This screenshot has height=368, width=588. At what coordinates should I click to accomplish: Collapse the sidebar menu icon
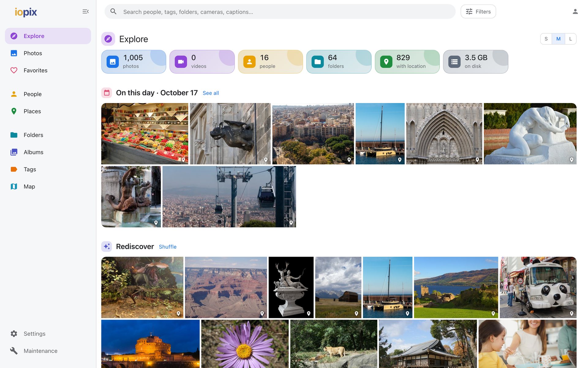pos(85,12)
